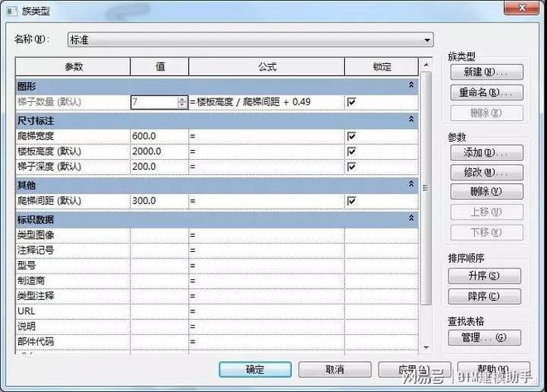This screenshot has width=547, height=392.
Task: Select the 型号 parameter row
Action: [216, 266]
